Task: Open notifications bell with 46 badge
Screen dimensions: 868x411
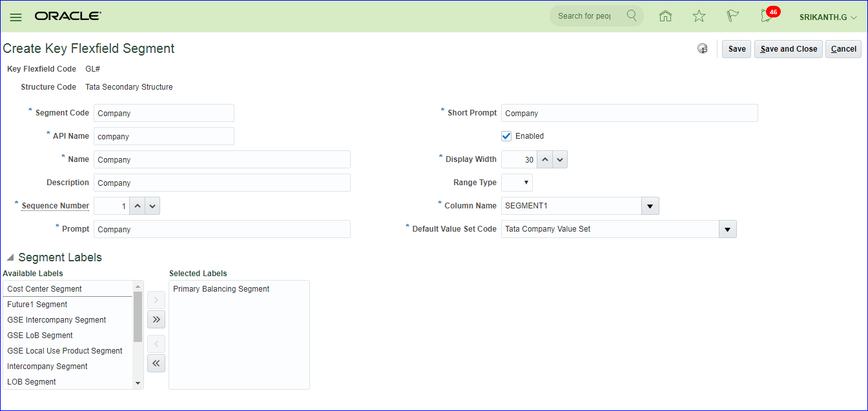Action: 767,16
